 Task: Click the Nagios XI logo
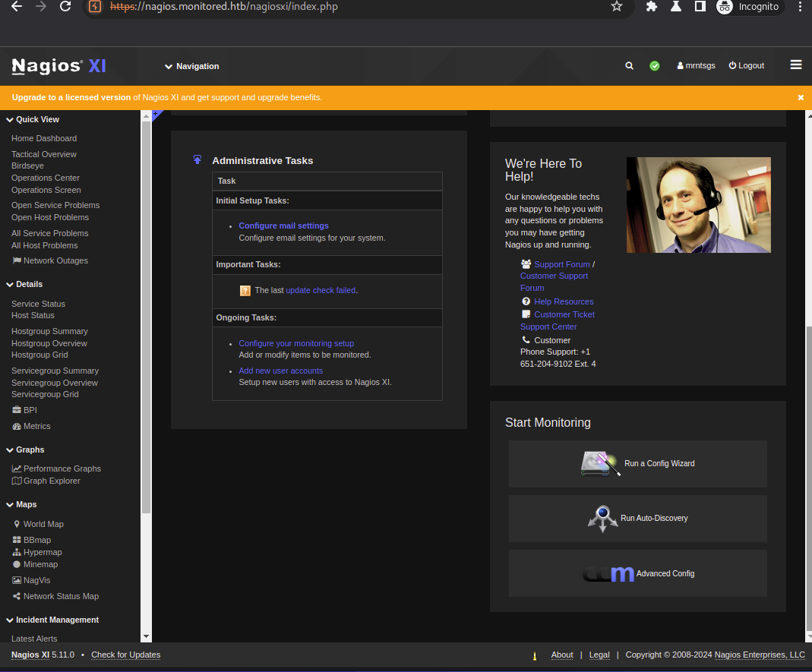coord(58,66)
